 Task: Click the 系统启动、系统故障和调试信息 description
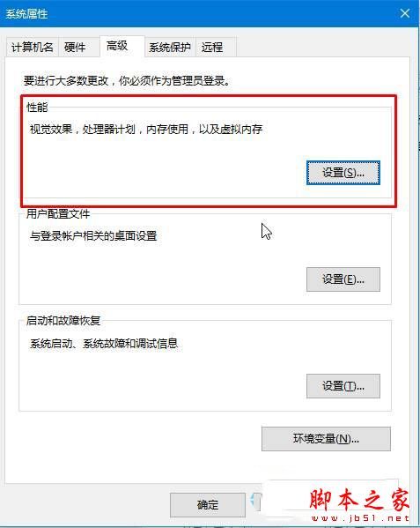[104, 343]
